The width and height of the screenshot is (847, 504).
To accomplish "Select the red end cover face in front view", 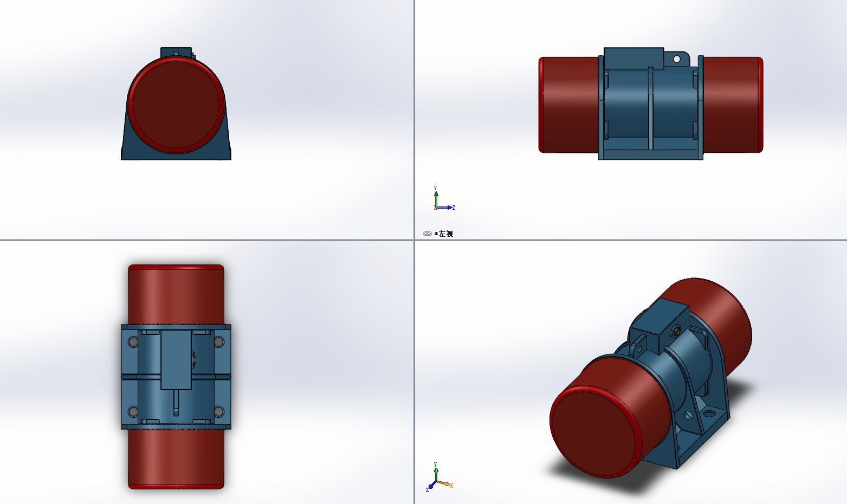I will coord(176,104).
